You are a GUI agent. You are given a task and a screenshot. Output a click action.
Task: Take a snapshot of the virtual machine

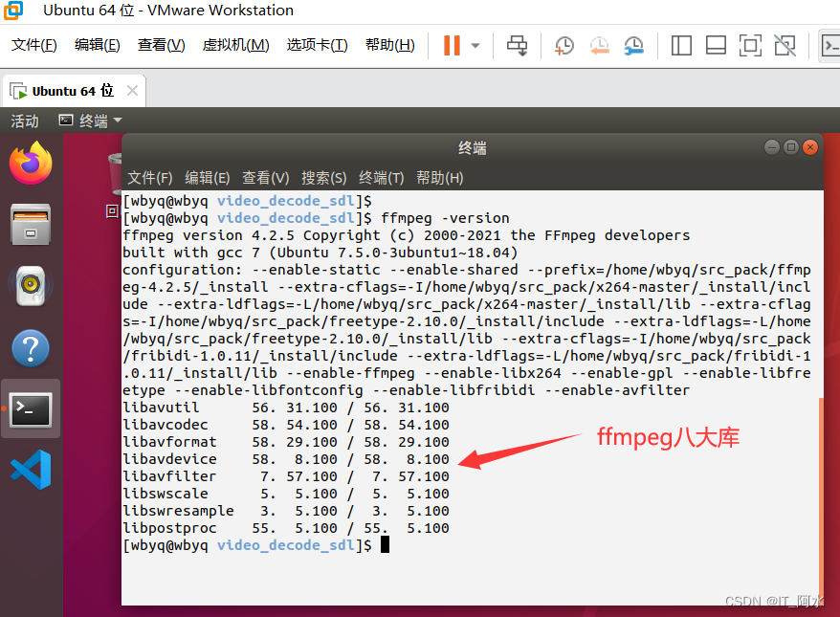point(564,46)
